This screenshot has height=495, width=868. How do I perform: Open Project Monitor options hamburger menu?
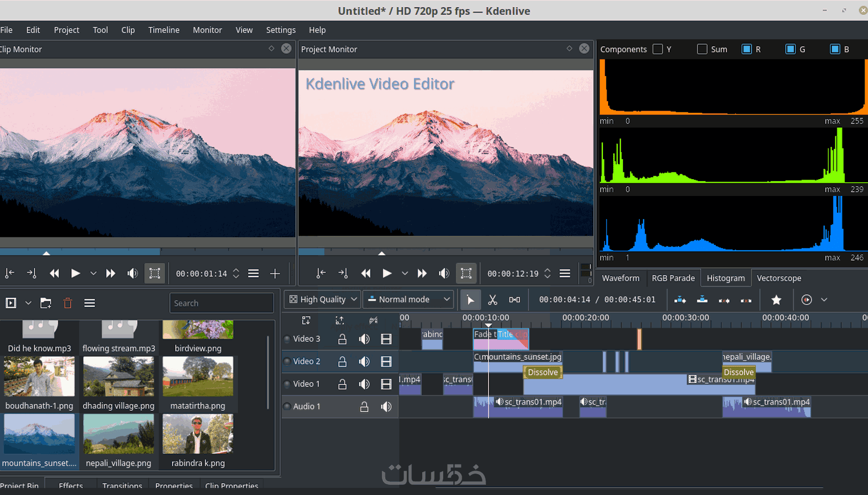coord(565,274)
